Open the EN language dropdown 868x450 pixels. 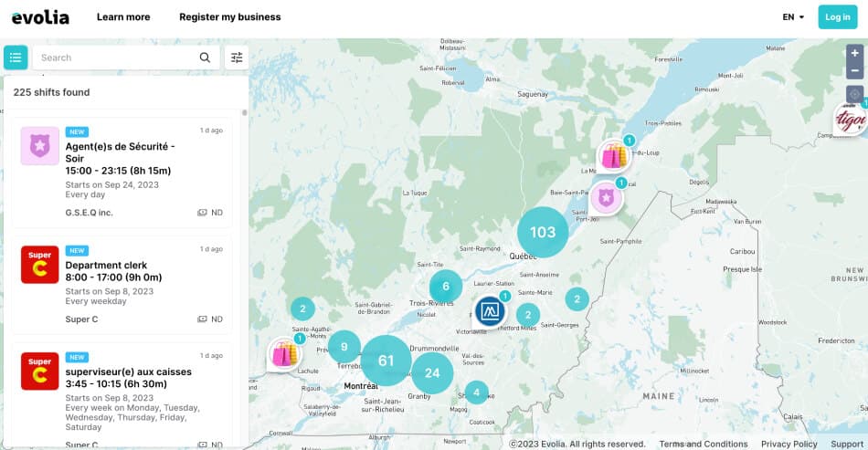pyautogui.click(x=793, y=17)
